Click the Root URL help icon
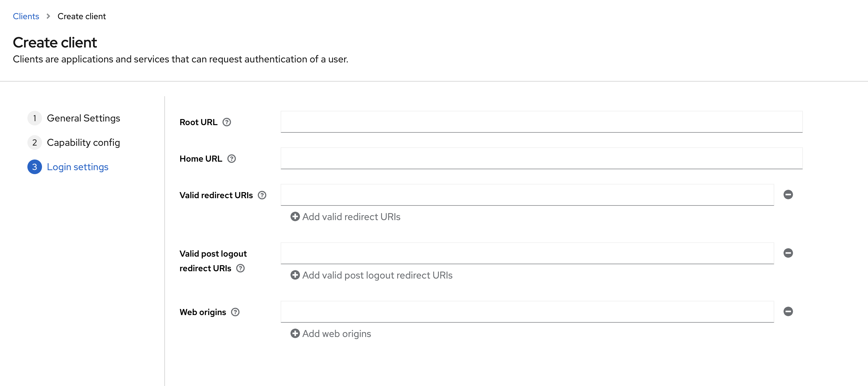The width and height of the screenshot is (868, 386). pos(227,122)
